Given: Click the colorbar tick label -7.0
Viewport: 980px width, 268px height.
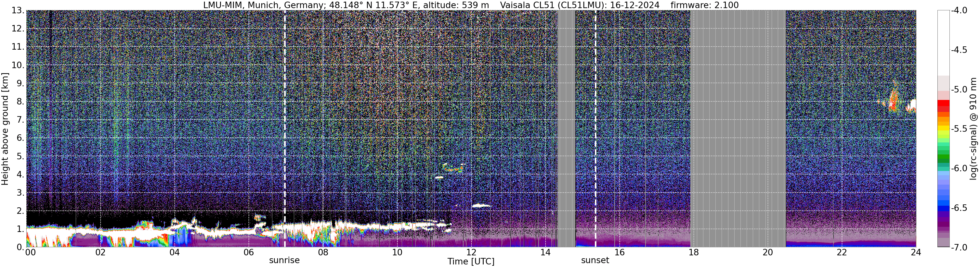Looking at the screenshot, I should click(x=959, y=248).
